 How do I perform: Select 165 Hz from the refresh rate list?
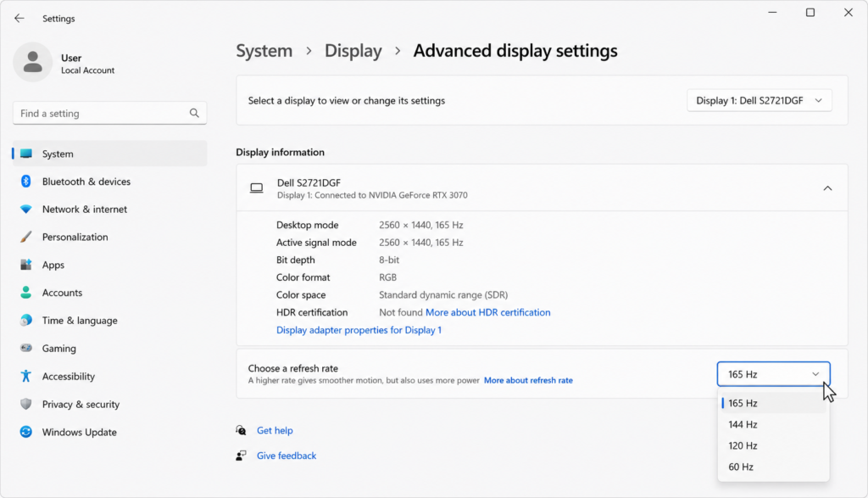click(x=773, y=403)
